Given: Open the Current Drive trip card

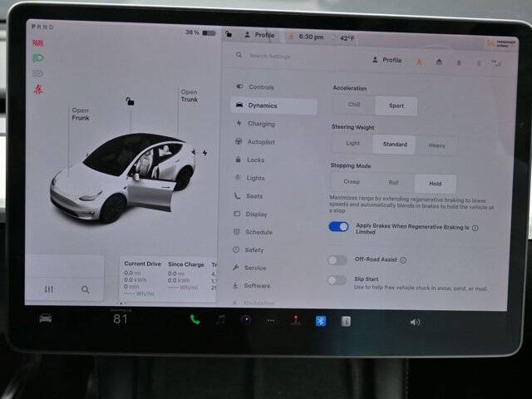Looking at the screenshot, I should (142, 279).
